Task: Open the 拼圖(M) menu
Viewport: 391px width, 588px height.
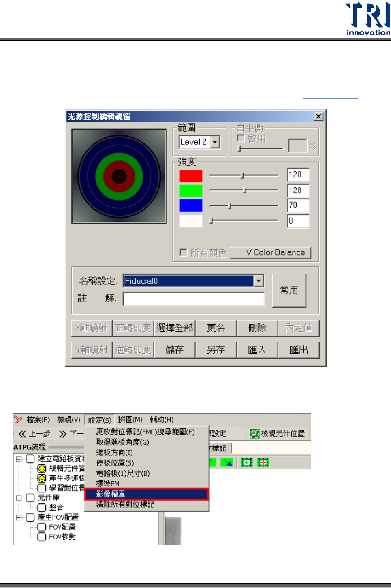Action: click(130, 420)
